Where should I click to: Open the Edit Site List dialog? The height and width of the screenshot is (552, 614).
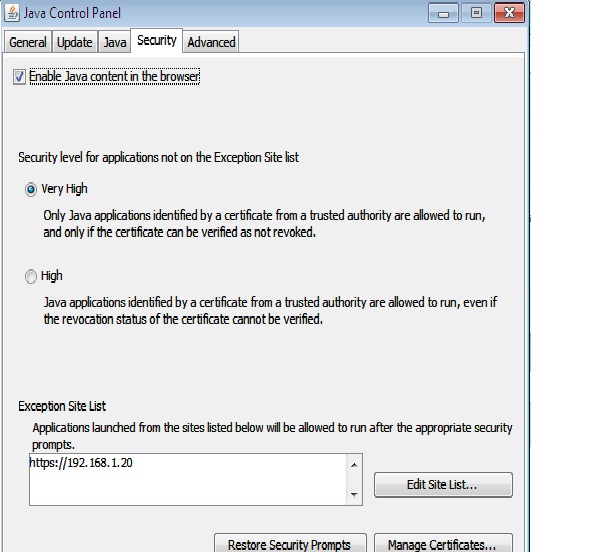(x=443, y=485)
